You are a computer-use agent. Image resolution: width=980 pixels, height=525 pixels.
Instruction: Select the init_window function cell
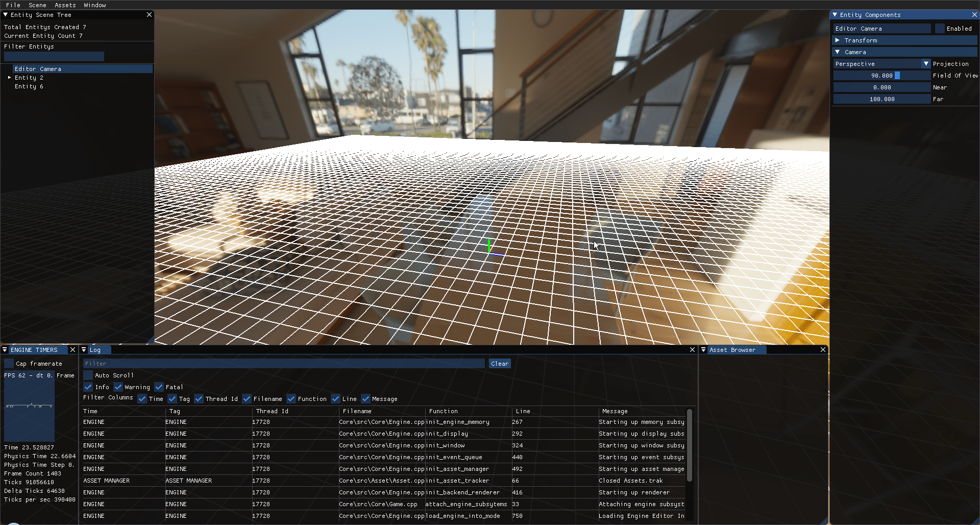pos(445,446)
